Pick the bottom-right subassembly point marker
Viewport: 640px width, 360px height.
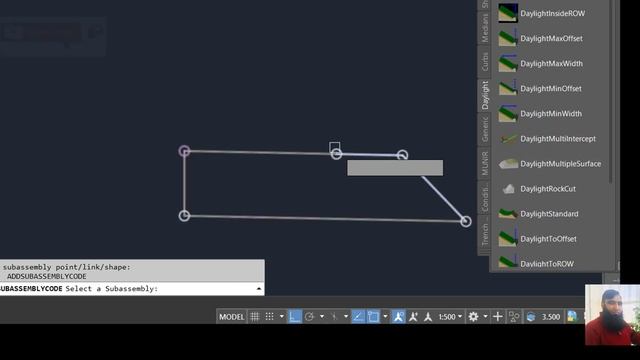pyautogui.click(x=466, y=221)
